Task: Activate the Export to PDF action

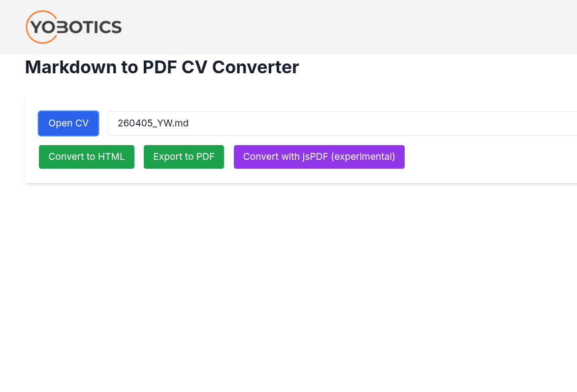Action: [x=184, y=156]
